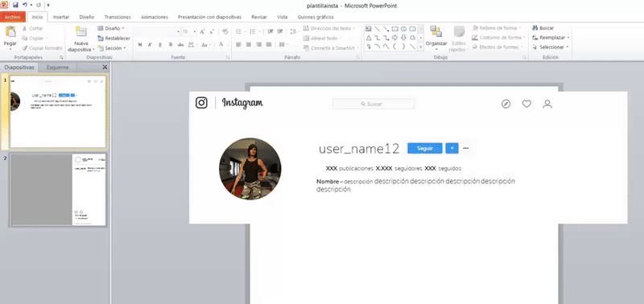Center the paragraph text

coord(249,44)
